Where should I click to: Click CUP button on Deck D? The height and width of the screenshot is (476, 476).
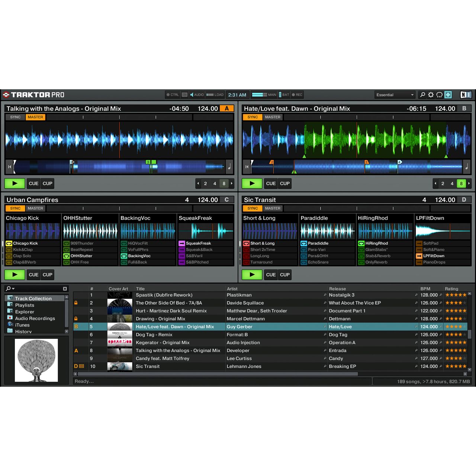tap(285, 274)
